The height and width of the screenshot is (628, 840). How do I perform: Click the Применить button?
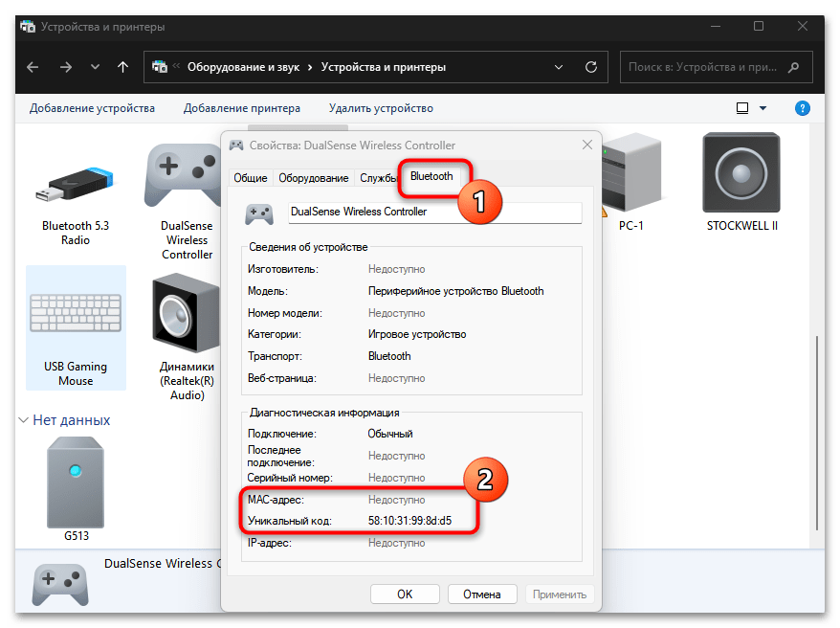click(560, 594)
